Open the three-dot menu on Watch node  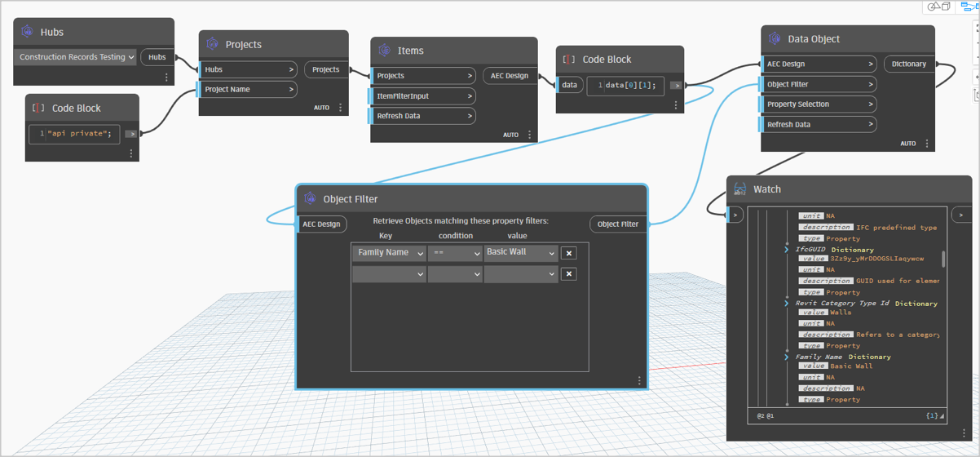coord(964,433)
